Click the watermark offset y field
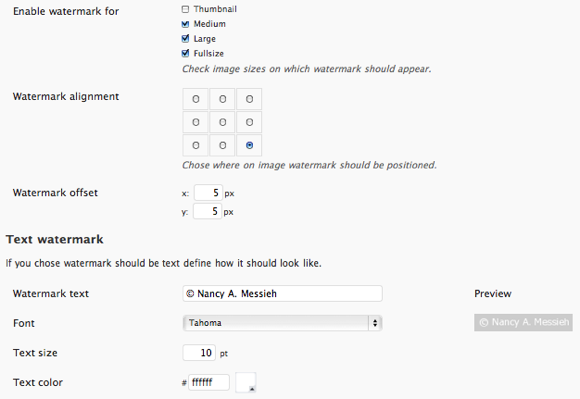The image size is (580, 399). click(208, 212)
